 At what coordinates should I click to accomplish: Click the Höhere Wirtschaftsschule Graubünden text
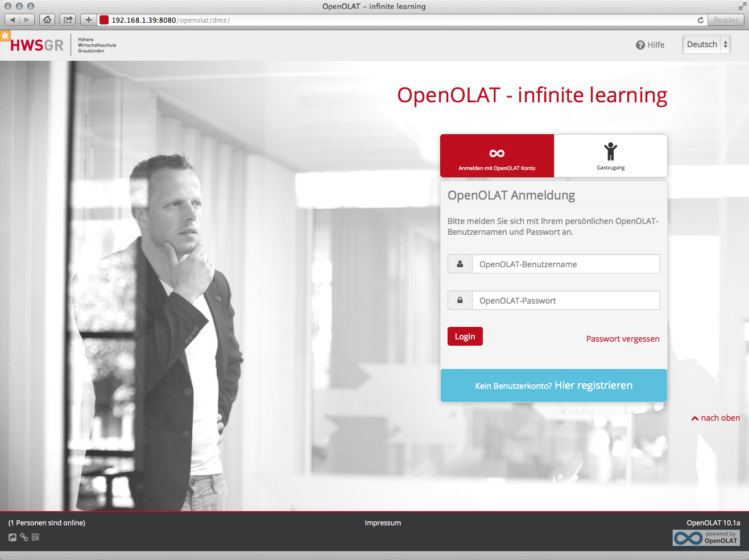pos(97,45)
